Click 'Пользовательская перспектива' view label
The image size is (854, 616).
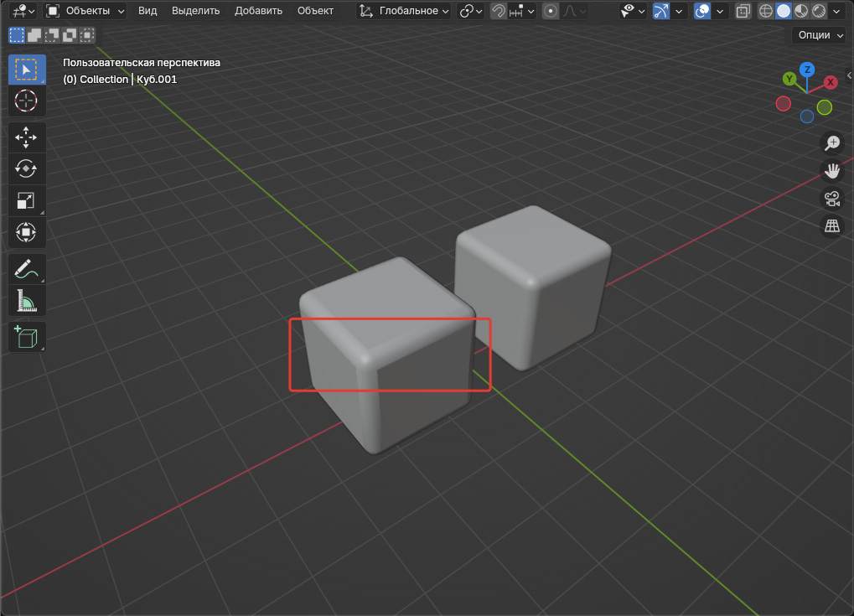click(x=142, y=63)
